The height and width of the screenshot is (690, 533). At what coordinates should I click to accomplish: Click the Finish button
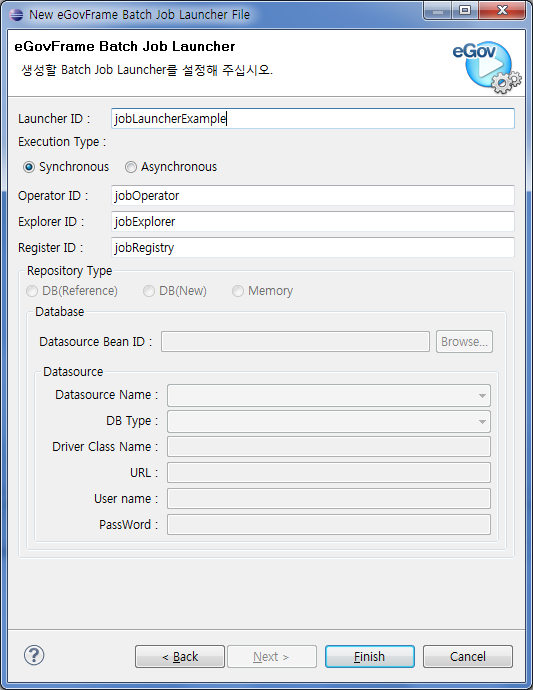(x=370, y=657)
